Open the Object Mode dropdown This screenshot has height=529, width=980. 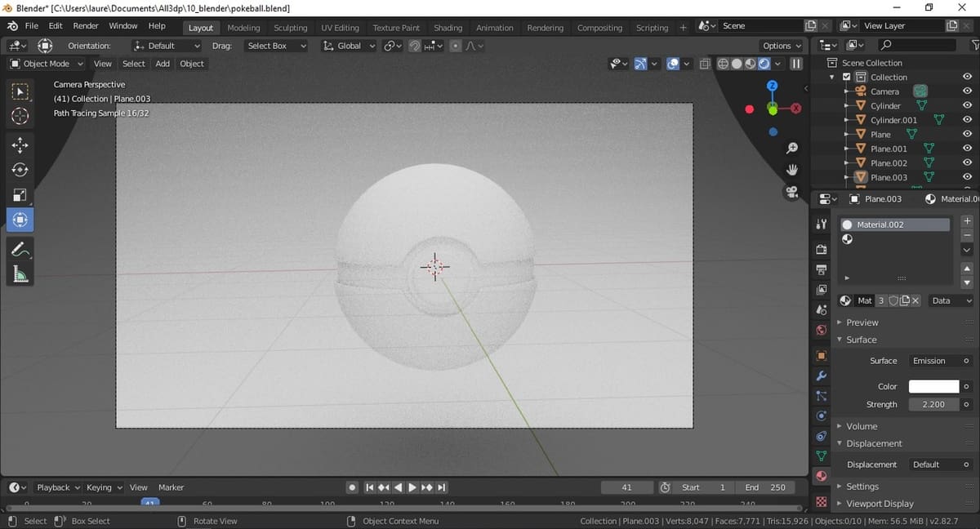(47, 64)
